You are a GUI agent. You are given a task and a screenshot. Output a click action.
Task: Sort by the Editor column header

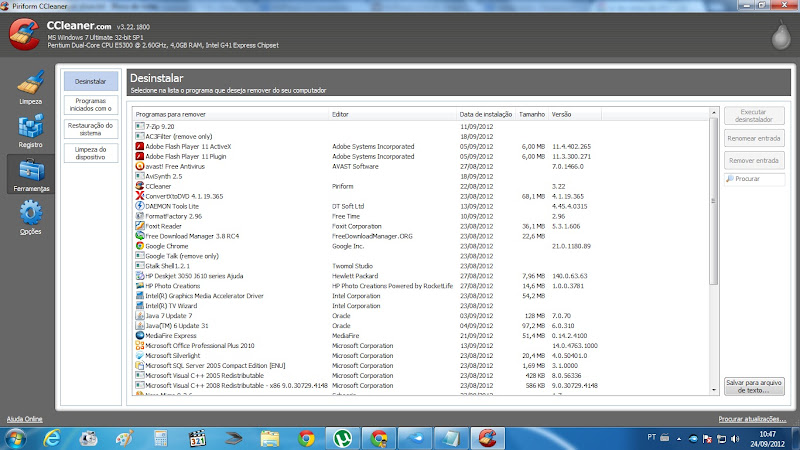tap(392, 114)
